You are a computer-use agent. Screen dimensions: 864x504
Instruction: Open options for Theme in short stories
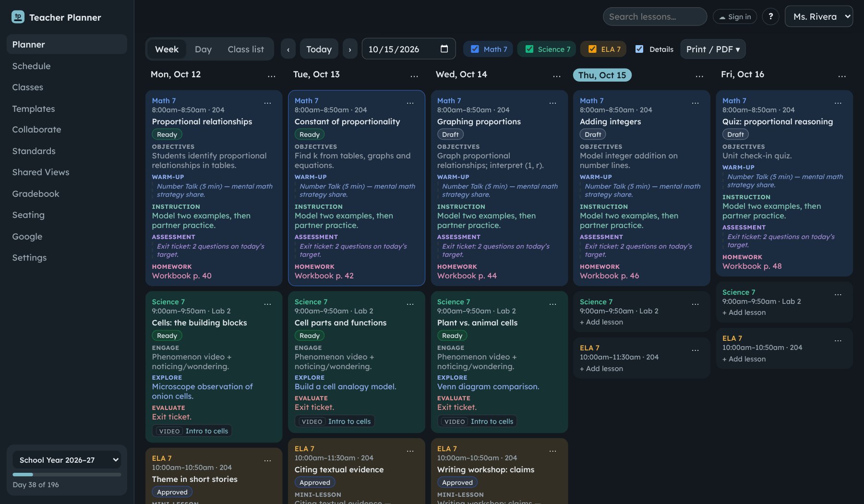267,460
